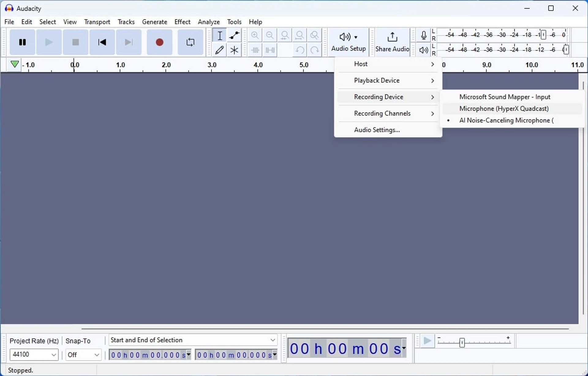Click the 2.0 mark on timeline ruler
Viewport: 588px width, 376px height.
pyautogui.click(x=166, y=65)
